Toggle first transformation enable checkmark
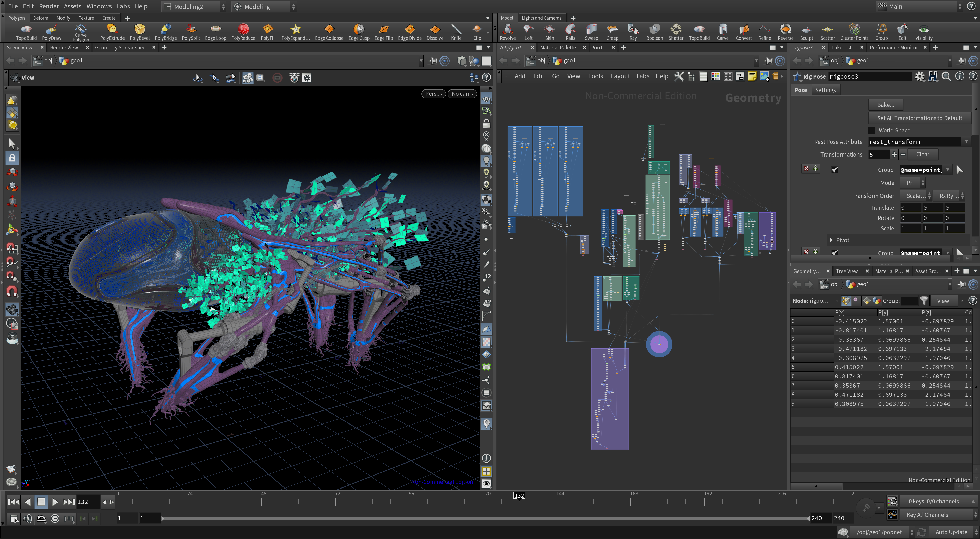 point(835,170)
